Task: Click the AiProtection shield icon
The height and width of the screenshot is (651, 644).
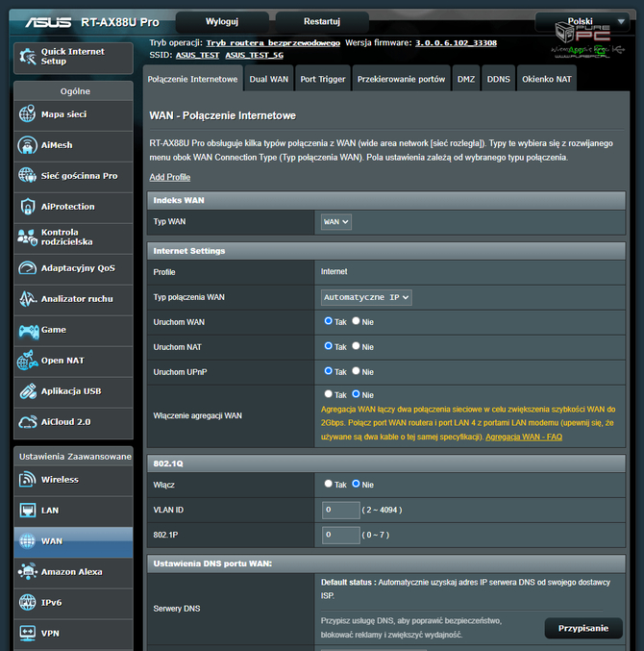Action: (x=27, y=207)
